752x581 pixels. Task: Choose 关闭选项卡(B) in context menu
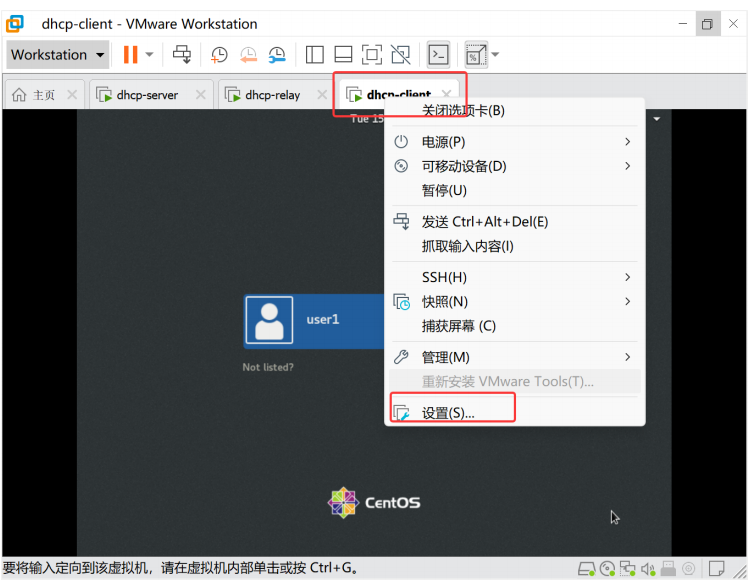515,111
